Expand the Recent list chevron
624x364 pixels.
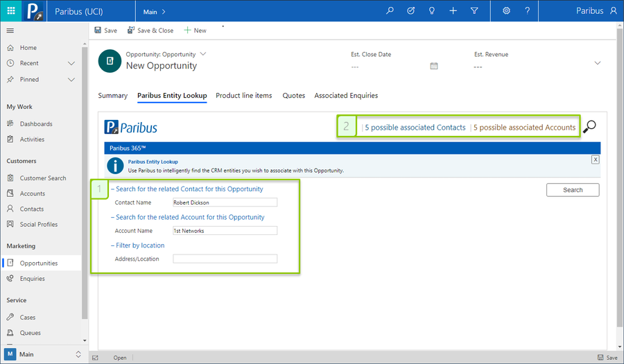[x=71, y=63]
